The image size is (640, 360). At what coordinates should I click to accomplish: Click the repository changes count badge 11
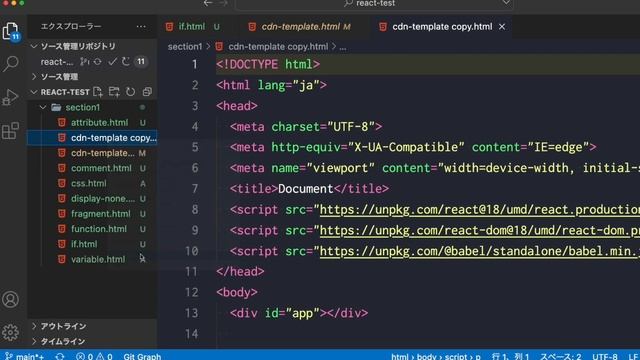(141, 62)
